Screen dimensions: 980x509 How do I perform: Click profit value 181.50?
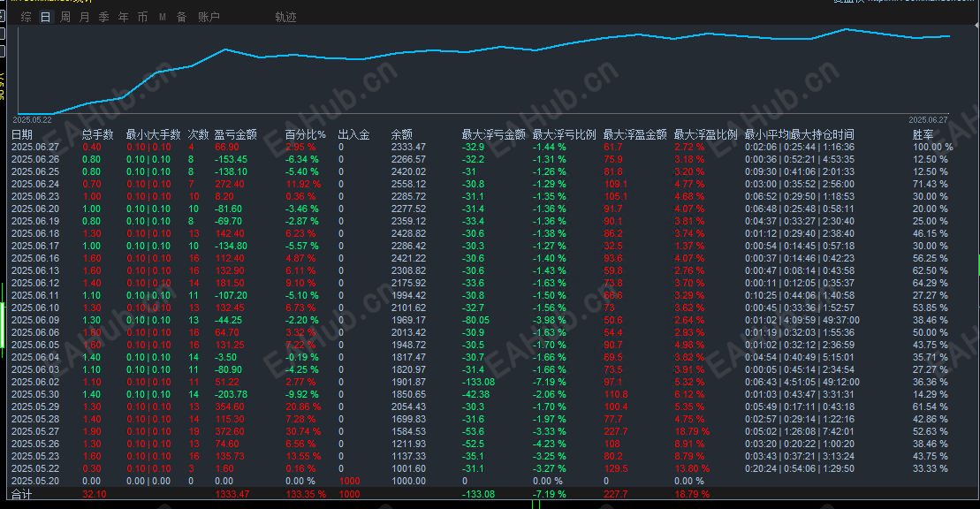(x=230, y=284)
